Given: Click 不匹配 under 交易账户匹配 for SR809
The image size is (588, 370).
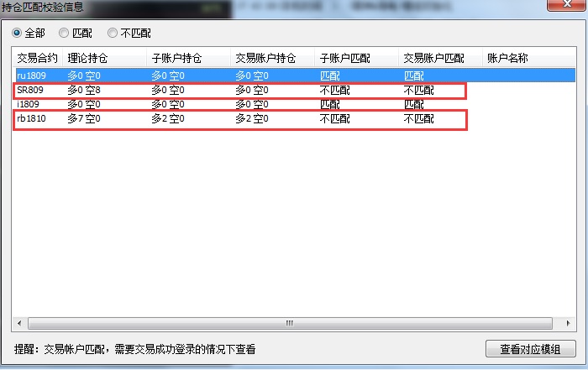Looking at the screenshot, I should [418, 90].
